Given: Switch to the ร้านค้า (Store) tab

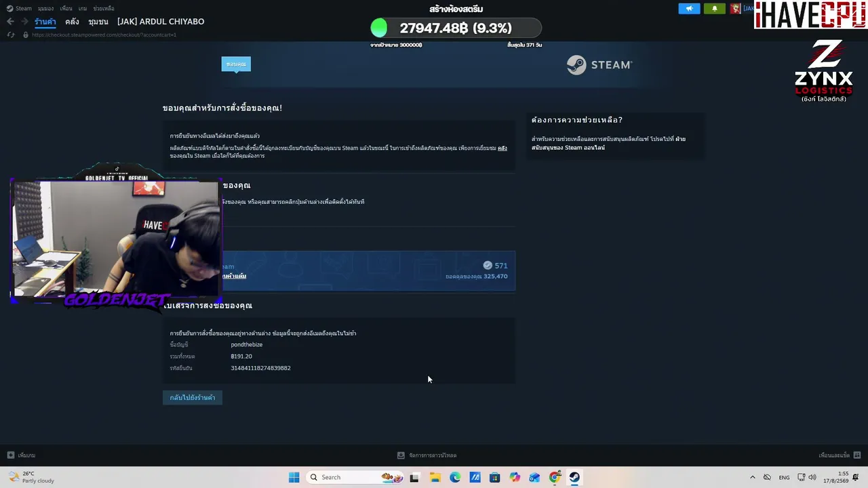Looking at the screenshot, I should pyautogui.click(x=45, y=22).
